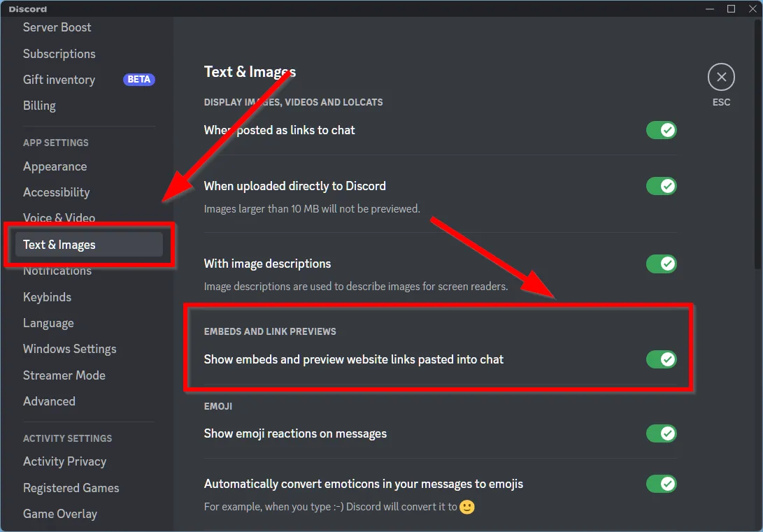Toggle "When uploaded directly to Discord" off

pos(661,186)
